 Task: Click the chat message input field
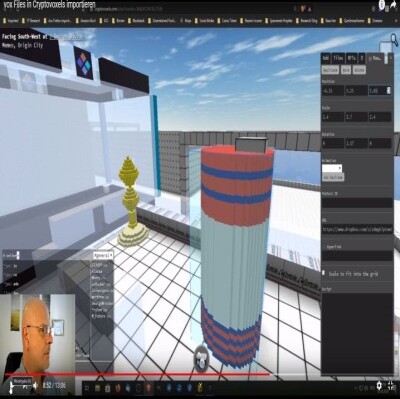tap(47, 255)
